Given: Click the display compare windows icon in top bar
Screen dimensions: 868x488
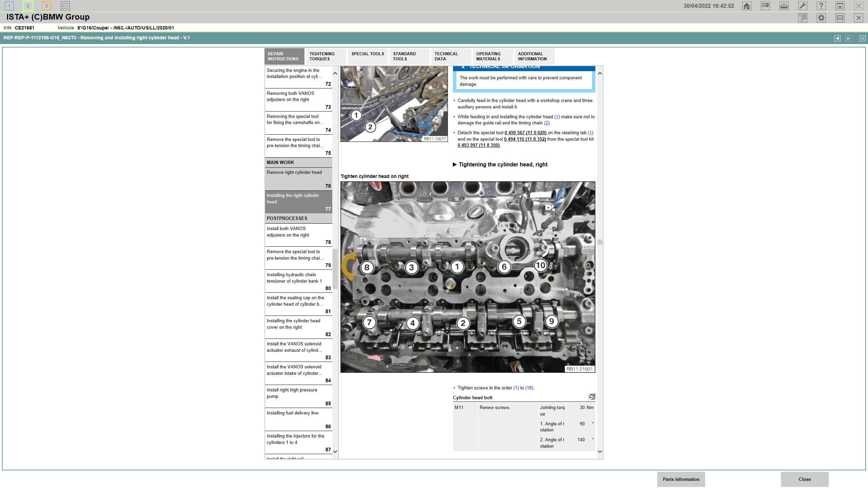Looking at the screenshot, I should pyautogui.click(x=765, y=6).
